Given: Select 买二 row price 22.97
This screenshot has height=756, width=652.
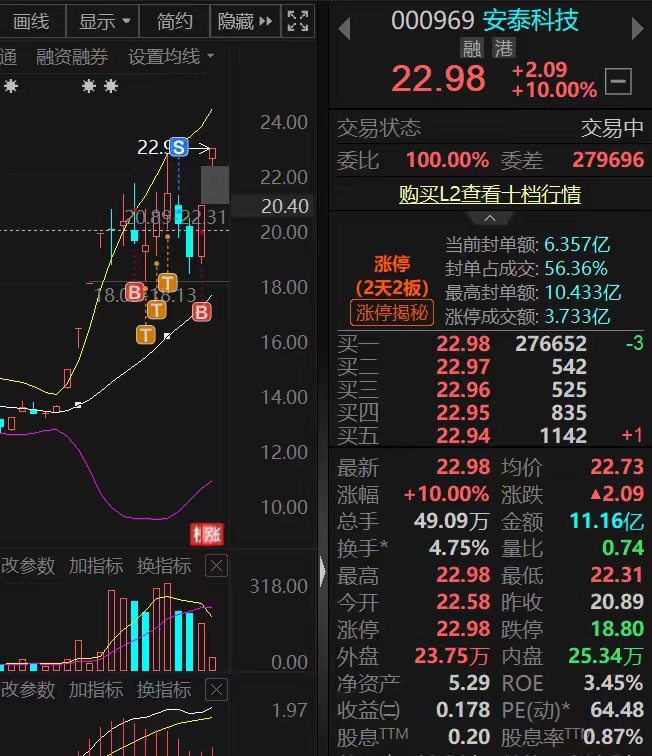Looking at the screenshot, I should tap(463, 367).
